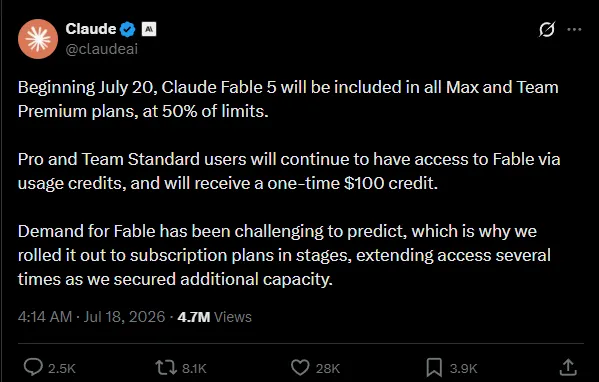Viewport: 599px width, 382px height.
Task: Bookmark the post with the bookmark icon
Action: [434, 367]
